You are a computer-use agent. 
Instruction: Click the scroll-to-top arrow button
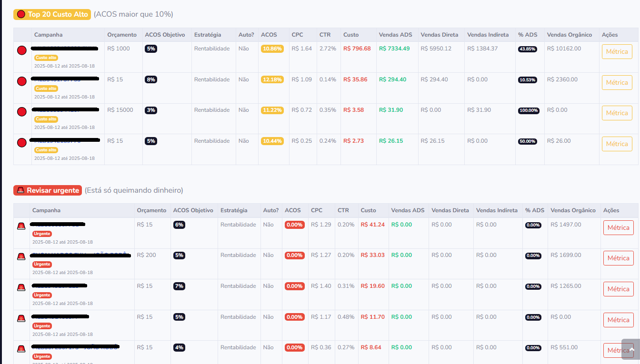(631, 350)
